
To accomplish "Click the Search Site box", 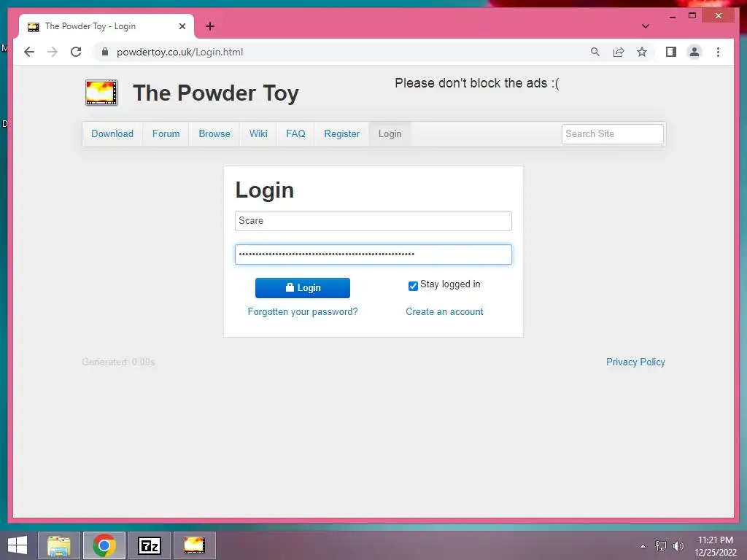I will 612,134.
